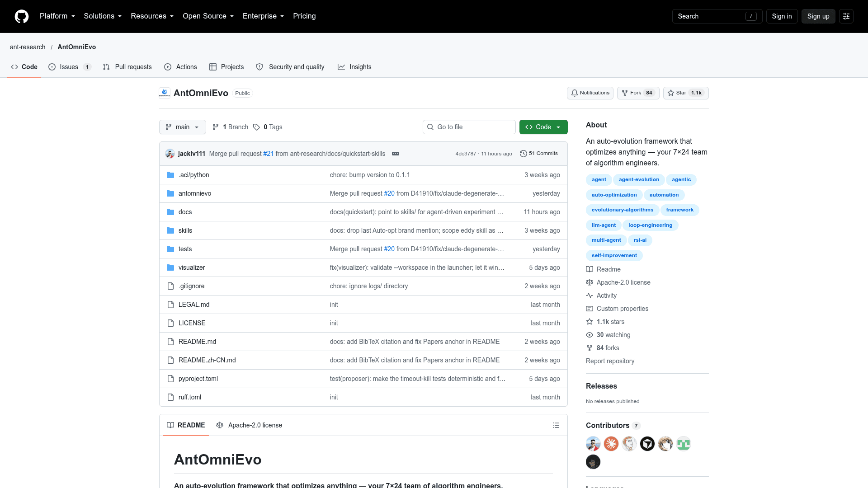Open the Pricing link
Image resolution: width=868 pixels, height=488 pixels.
coord(304,16)
